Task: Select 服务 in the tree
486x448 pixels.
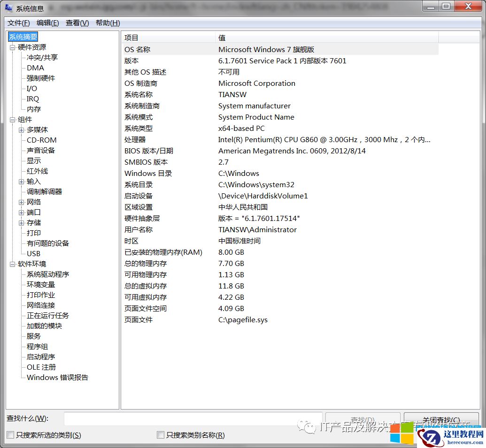Action: click(33, 336)
